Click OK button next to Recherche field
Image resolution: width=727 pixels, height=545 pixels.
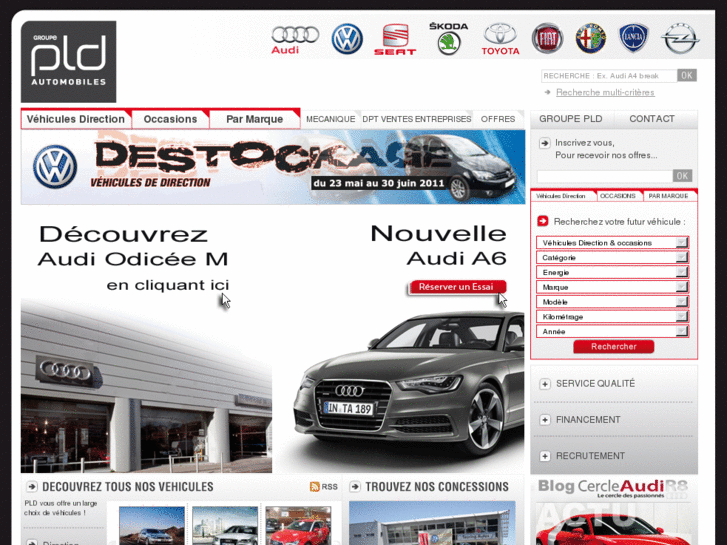(x=687, y=75)
